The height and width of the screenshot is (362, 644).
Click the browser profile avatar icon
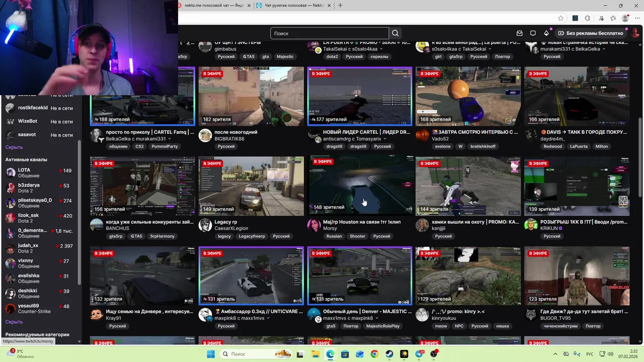[625, 18]
